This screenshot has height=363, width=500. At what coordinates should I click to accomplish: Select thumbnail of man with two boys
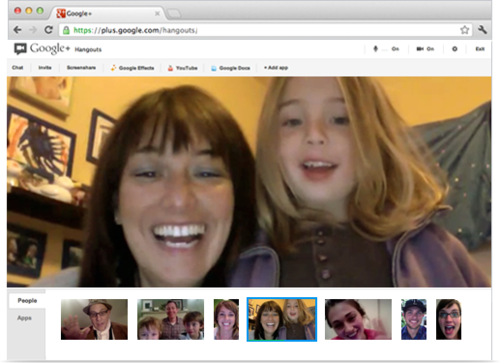click(x=171, y=319)
